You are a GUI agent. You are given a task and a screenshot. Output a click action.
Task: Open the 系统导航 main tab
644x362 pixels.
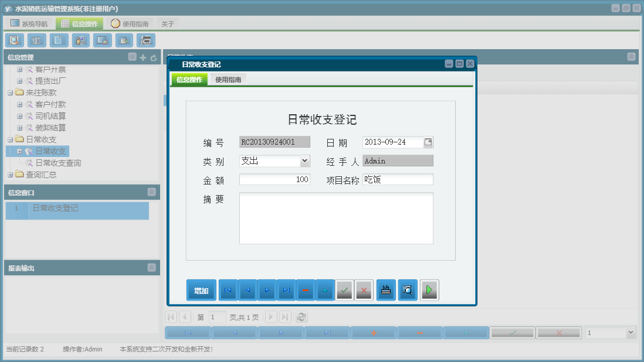29,24
